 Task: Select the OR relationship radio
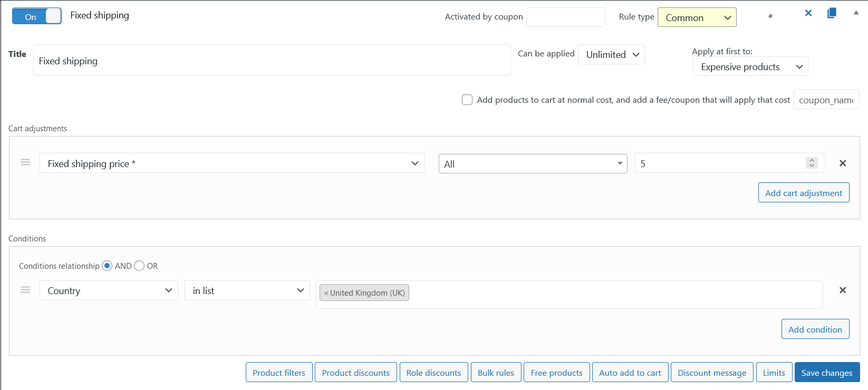click(139, 266)
